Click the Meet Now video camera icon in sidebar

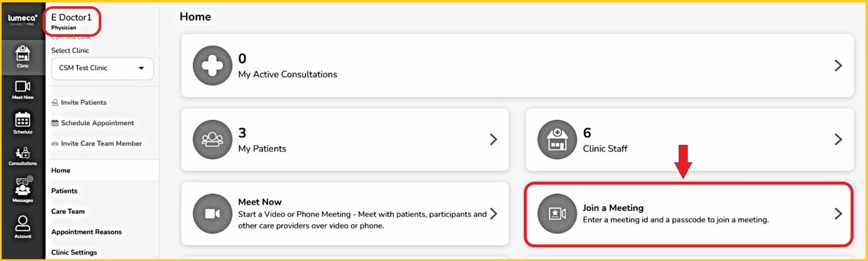(22, 89)
